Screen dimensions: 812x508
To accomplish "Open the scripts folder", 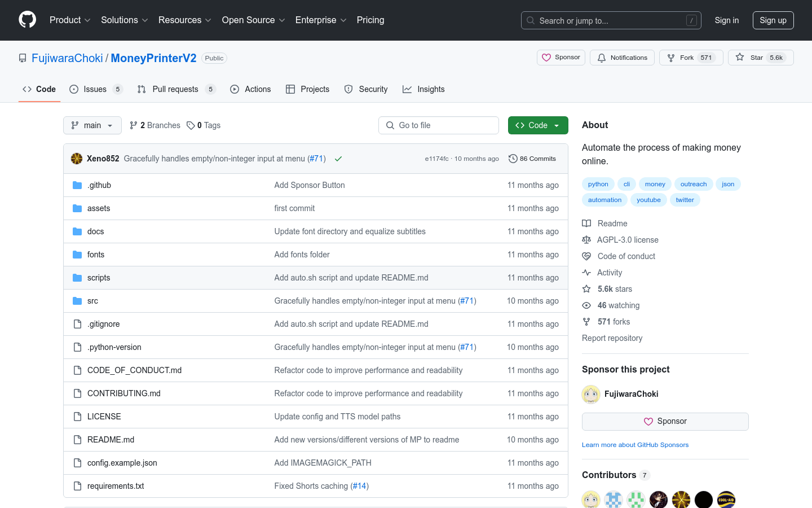I will [x=99, y=278].
